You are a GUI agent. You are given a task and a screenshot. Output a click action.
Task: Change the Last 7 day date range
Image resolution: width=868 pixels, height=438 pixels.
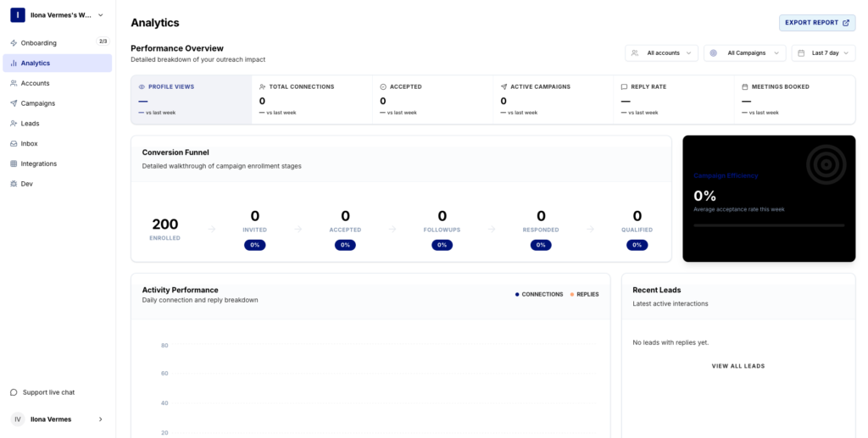[x=823, y=53]
